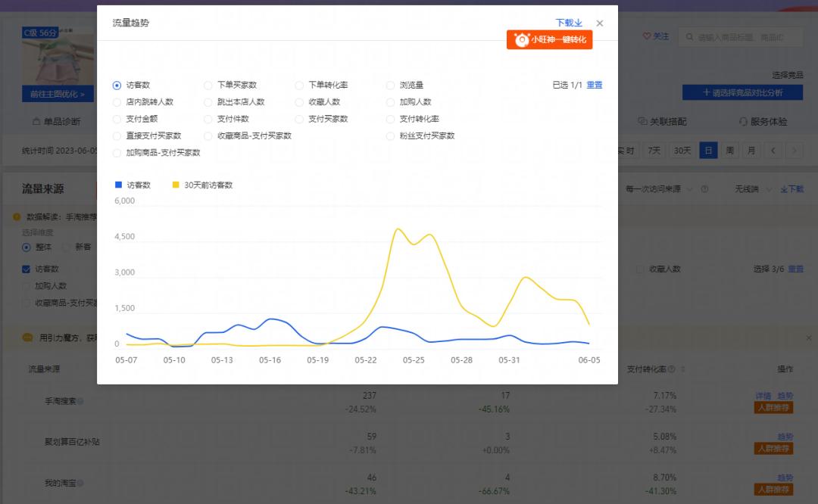
Task: Click the 关联搭配 icon
Action: 643,122
